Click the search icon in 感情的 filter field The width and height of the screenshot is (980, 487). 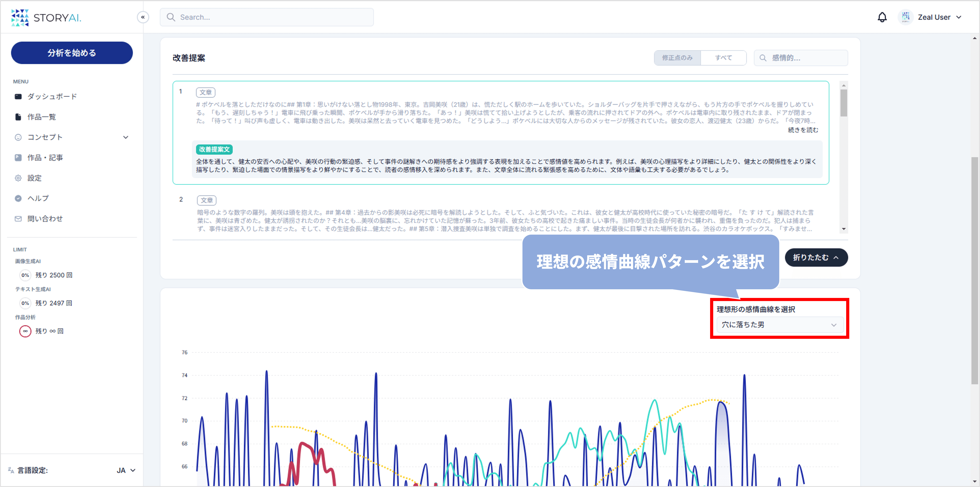coord(763,58)
